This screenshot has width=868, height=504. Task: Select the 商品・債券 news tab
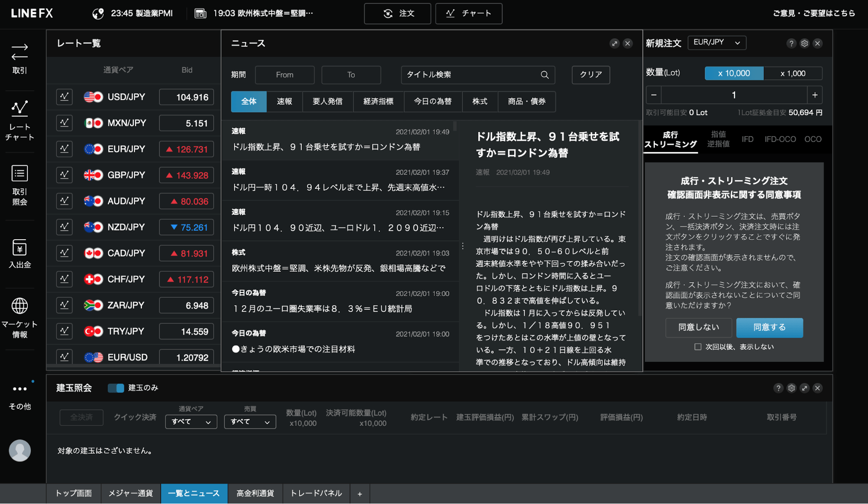(527, 102)
